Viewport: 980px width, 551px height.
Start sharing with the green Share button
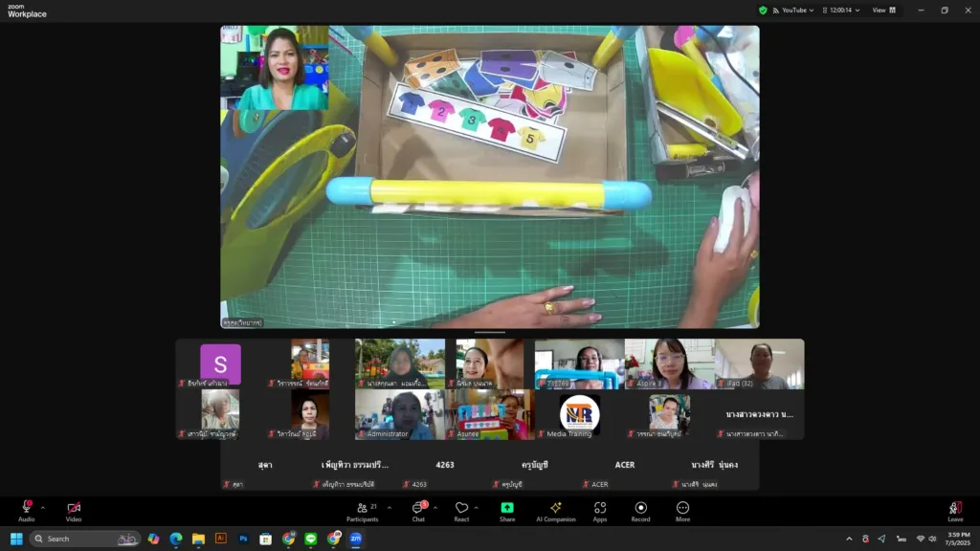[x=507, y=510]
